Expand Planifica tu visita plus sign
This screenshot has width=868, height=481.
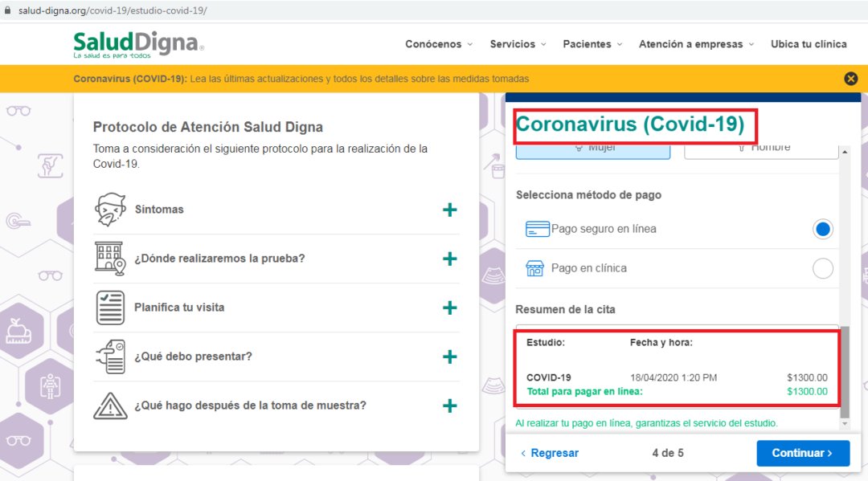[x=450, y=308]
